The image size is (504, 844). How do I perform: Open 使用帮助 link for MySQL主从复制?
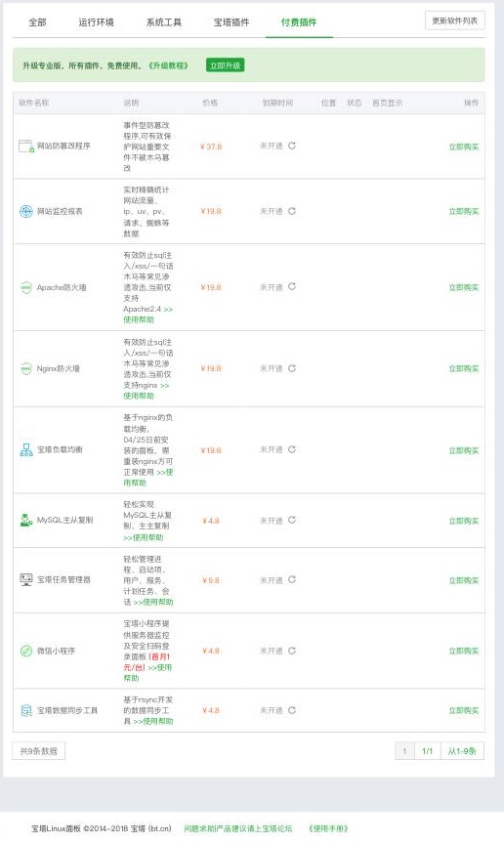point(144,537)
